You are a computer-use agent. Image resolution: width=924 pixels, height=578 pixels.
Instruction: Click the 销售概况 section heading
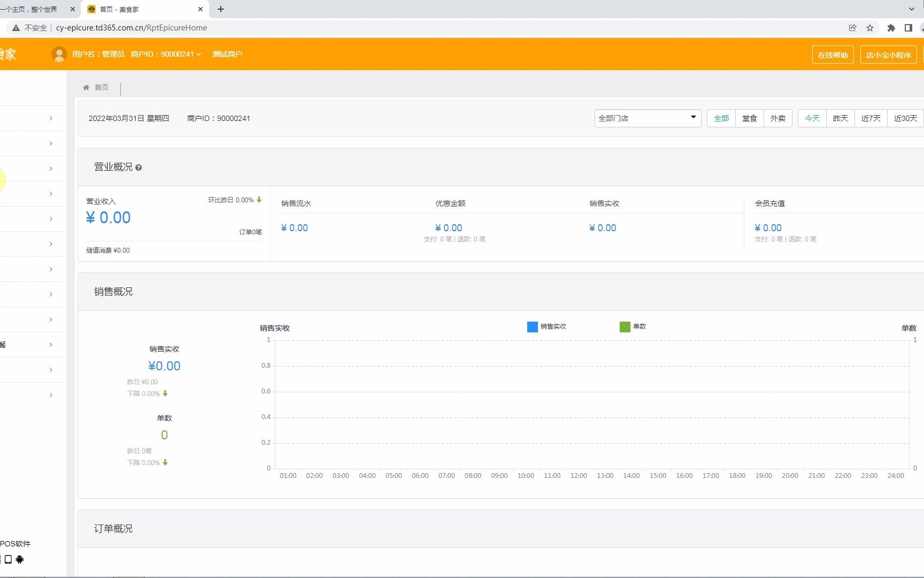click(113, 292)
